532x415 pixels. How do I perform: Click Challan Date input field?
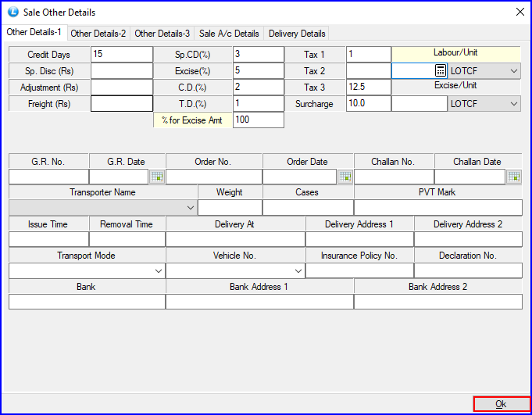point(470,177)
